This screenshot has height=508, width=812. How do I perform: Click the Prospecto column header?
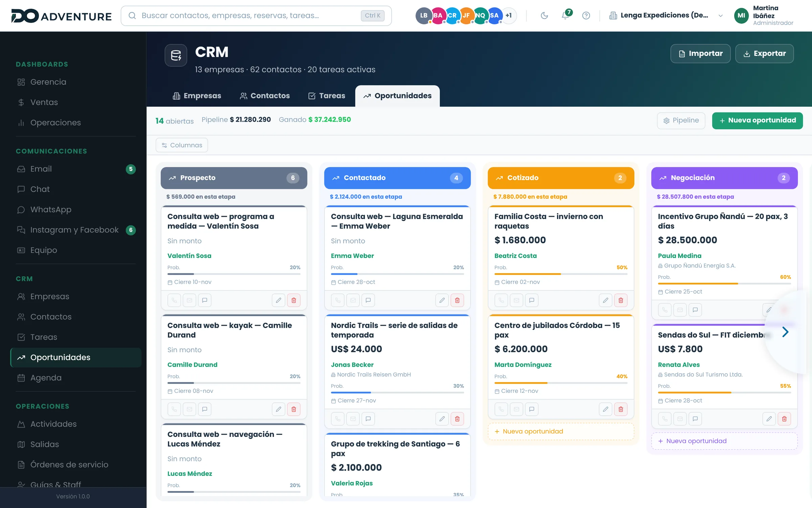[x=234, y=178]
